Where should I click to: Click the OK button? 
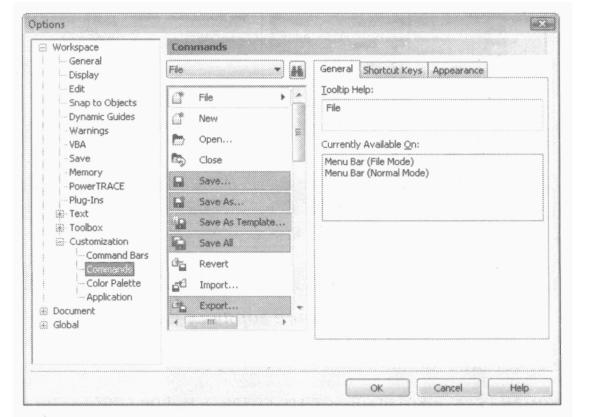(377, 388)
